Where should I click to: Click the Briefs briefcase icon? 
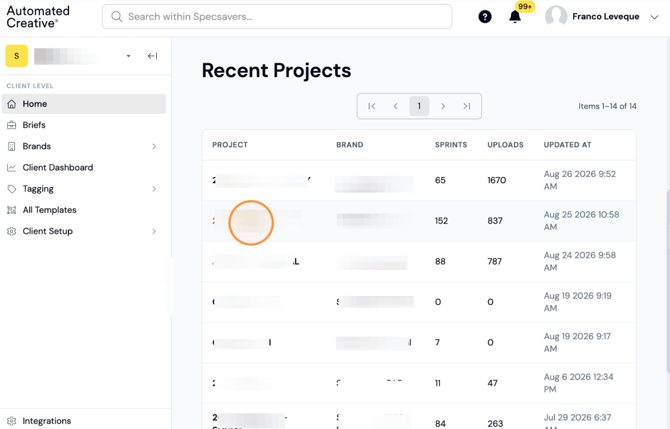12,125
